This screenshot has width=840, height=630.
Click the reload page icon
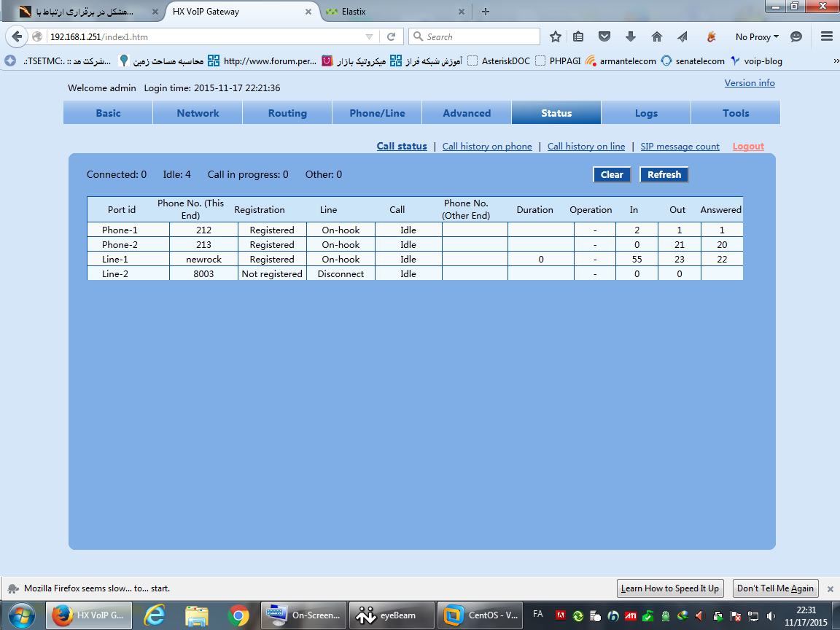[391, 36]
